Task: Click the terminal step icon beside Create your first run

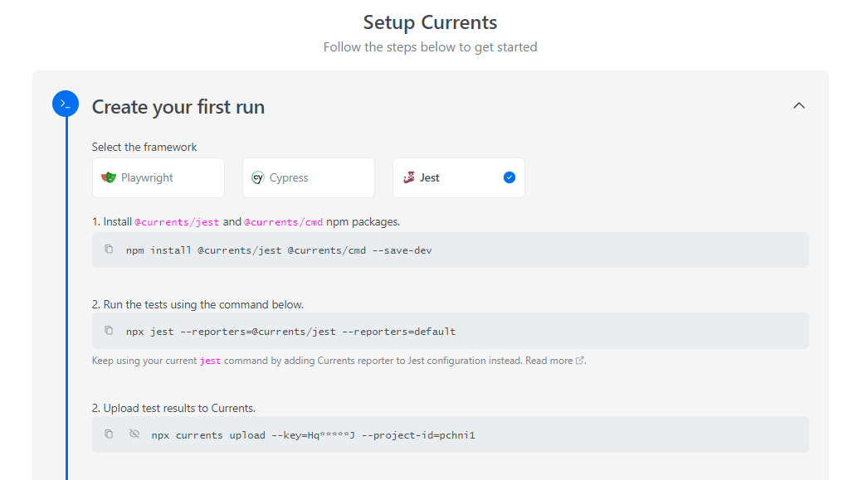Action: (x=66, y=104)
